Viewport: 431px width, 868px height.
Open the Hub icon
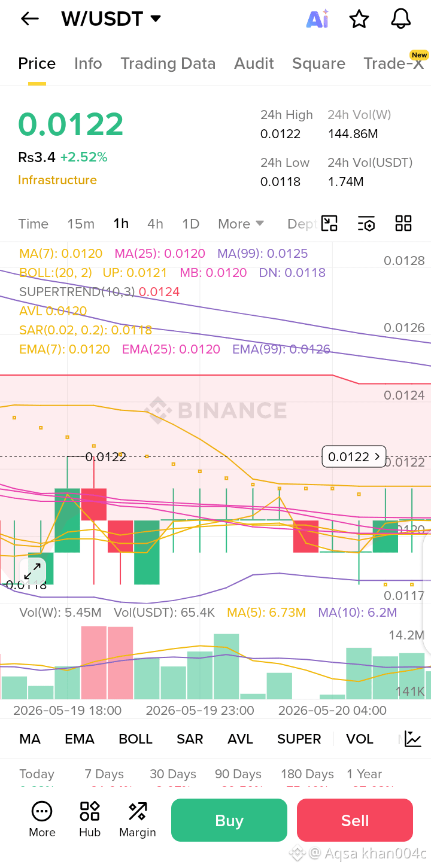(x=90, y=812)
